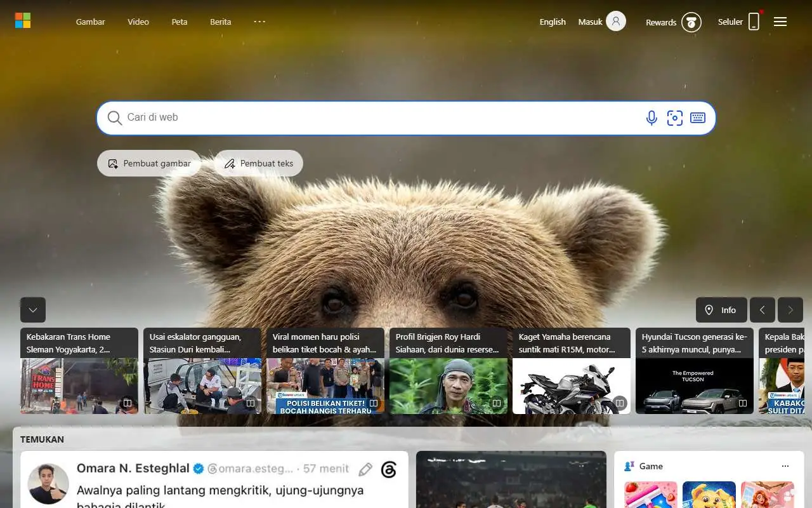Click the Microsoft logo icon
This screenshot has height=508, width=812.
tap(23, 20)
